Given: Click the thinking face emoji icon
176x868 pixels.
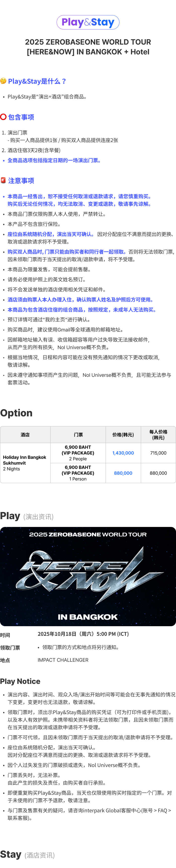Looking at the screenshot, I should click(x=3, y=81).
